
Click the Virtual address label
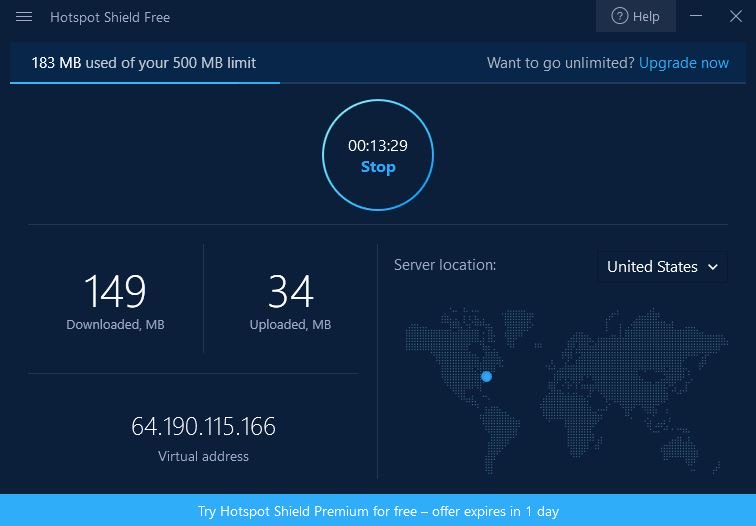203,456
